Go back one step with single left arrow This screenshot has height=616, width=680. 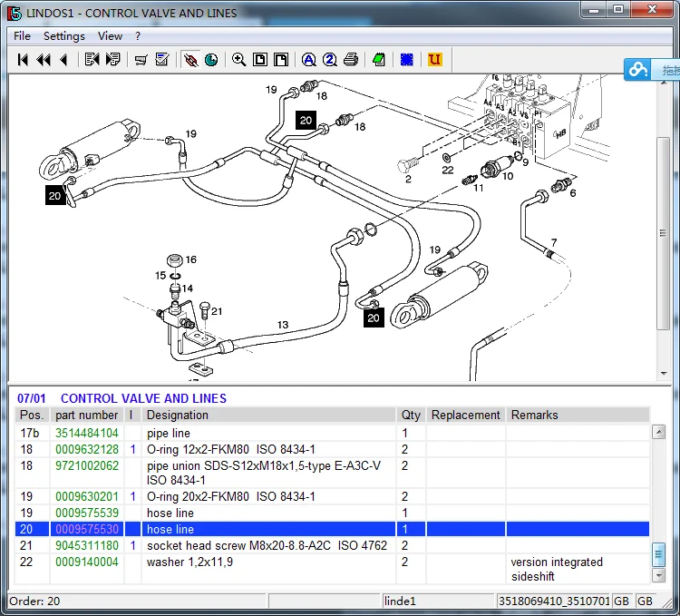click(63, 60)
